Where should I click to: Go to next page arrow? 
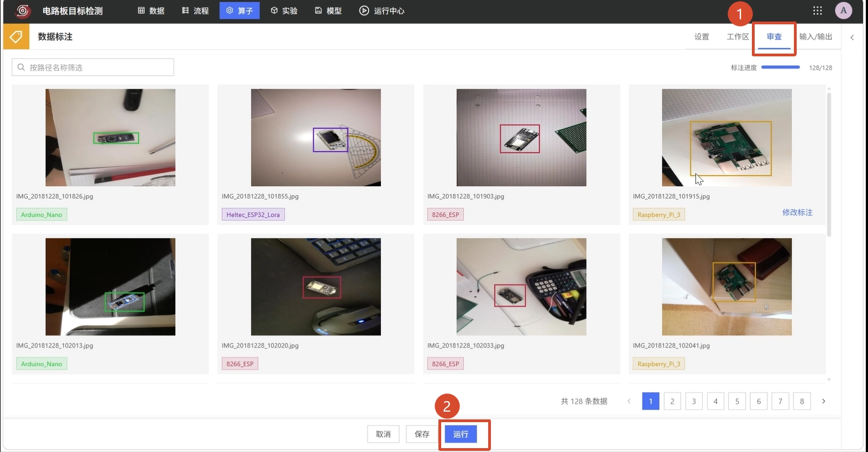[x=823, y=401]
